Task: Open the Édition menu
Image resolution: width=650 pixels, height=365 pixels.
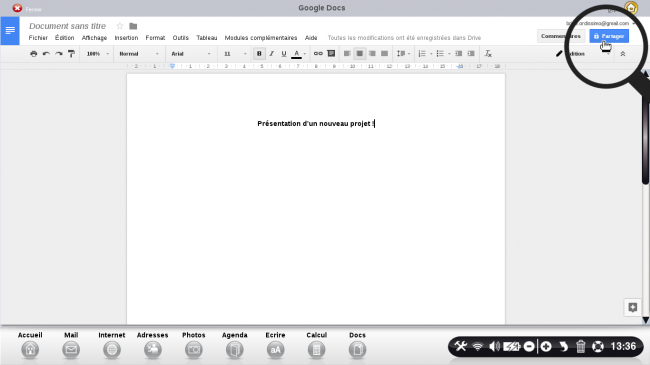Action: pos(65,38)
